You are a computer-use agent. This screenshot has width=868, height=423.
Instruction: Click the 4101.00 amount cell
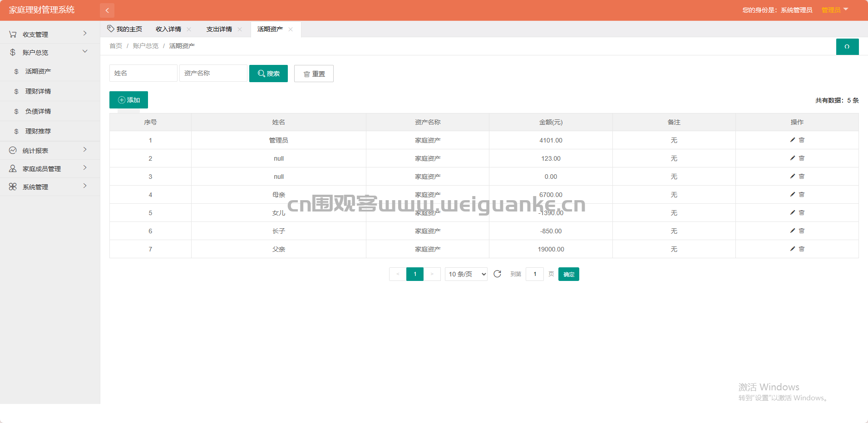(551, 140)
